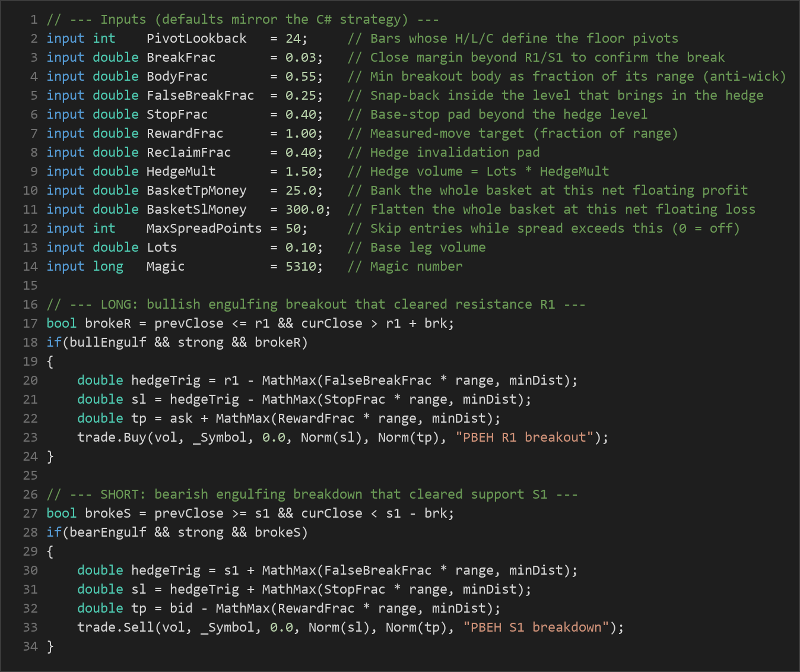800x672 pixels.
Task: Click the SHORT bearish engulfing comment line
Action: coord(312,495)
